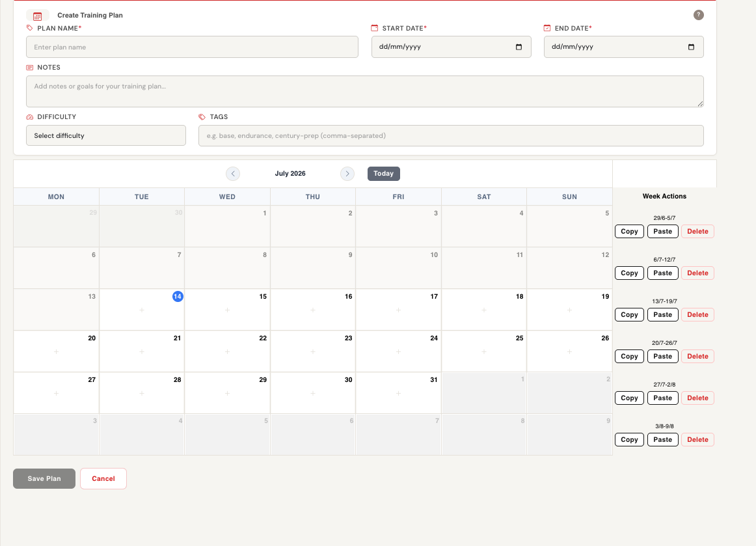
Task: Copy week 27/7-2/8
Action: click(629, 398)
